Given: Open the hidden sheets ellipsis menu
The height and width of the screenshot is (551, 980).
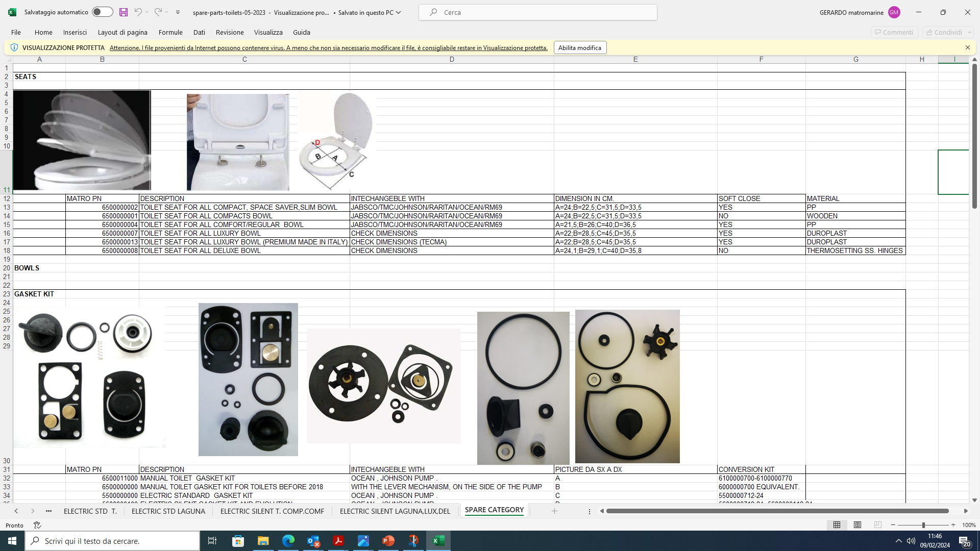Looking at the screenshot, I should coord(48,511).
